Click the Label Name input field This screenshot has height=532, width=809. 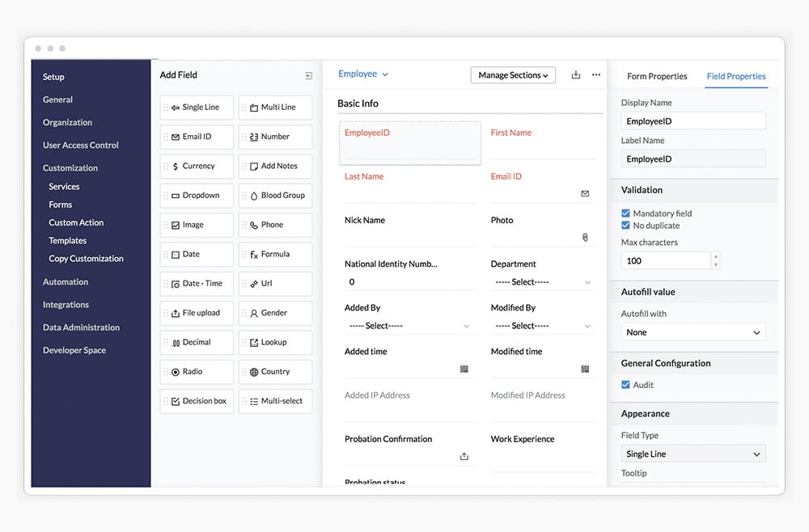[693, 158]
